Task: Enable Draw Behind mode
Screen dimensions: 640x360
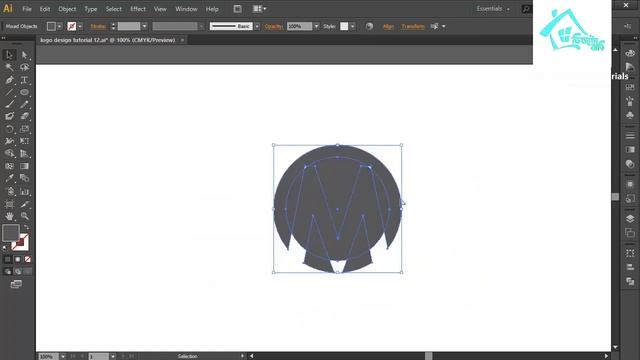Action: pyautogui.click(x=18, y=271)
